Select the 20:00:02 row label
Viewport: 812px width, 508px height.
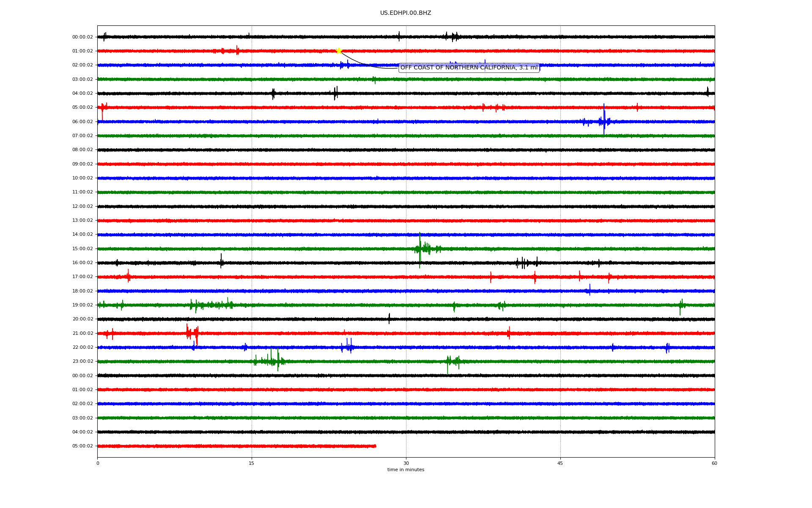click(82, 319)
